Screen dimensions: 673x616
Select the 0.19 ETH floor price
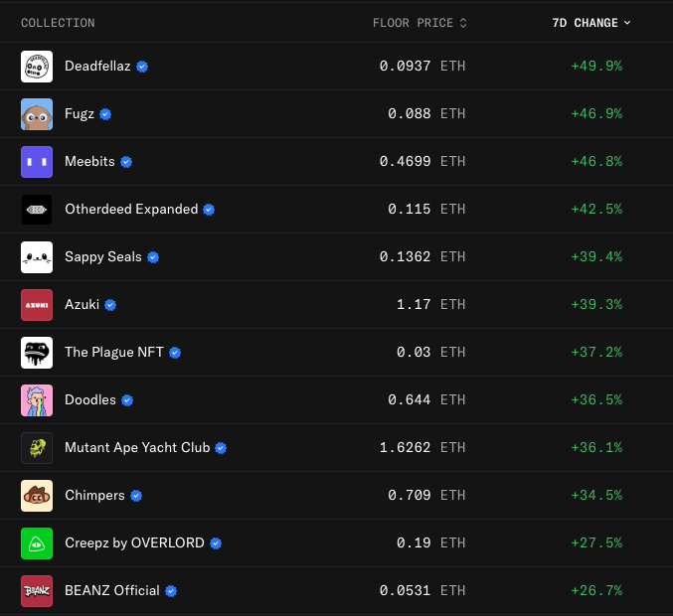(x=430, y=543)
